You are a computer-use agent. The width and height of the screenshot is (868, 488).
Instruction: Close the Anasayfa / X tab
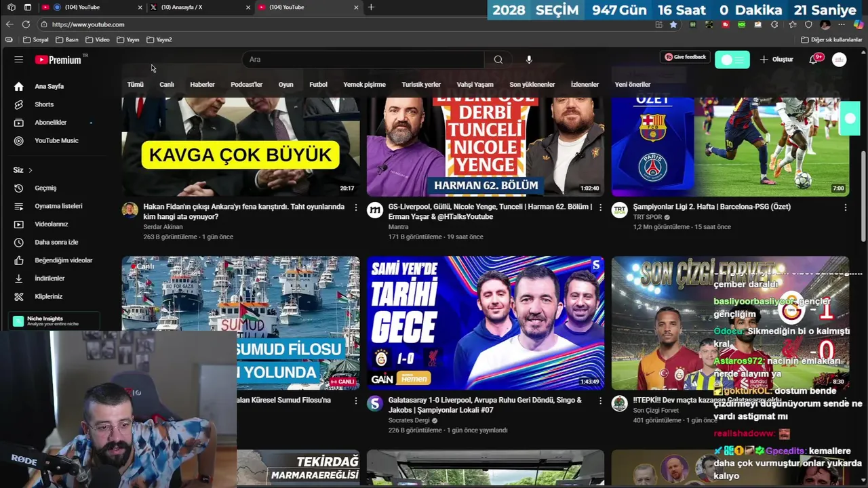click(248, 7)
